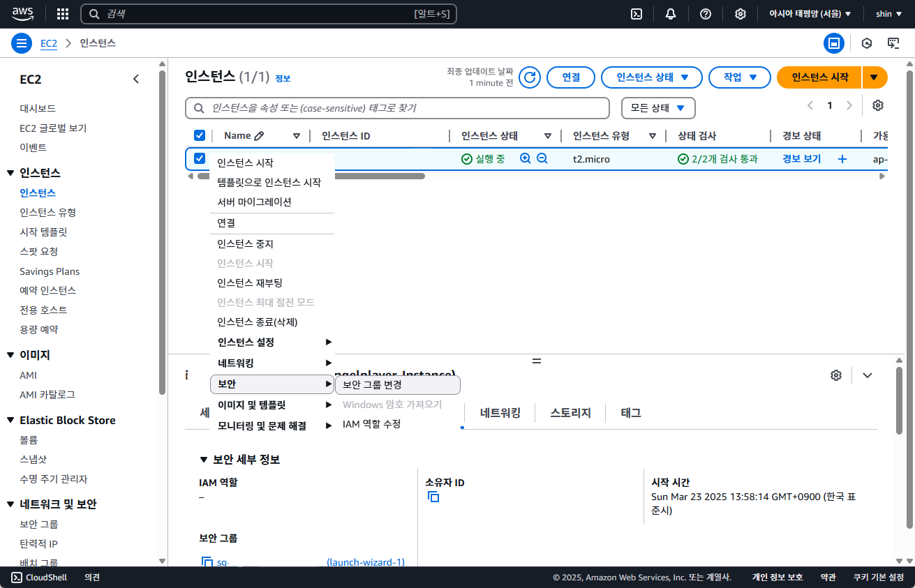Open the shin account menu
The height and width of the screenshot is (588, 915).
pos(888,14)
